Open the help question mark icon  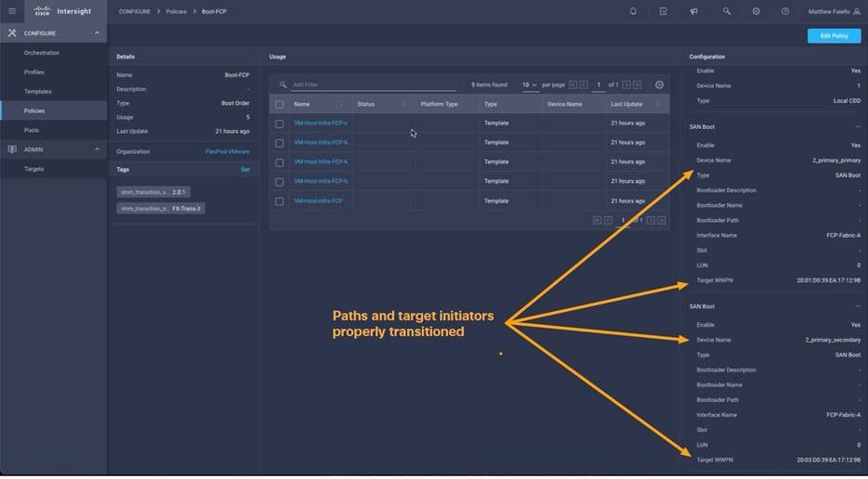[785, 11]
